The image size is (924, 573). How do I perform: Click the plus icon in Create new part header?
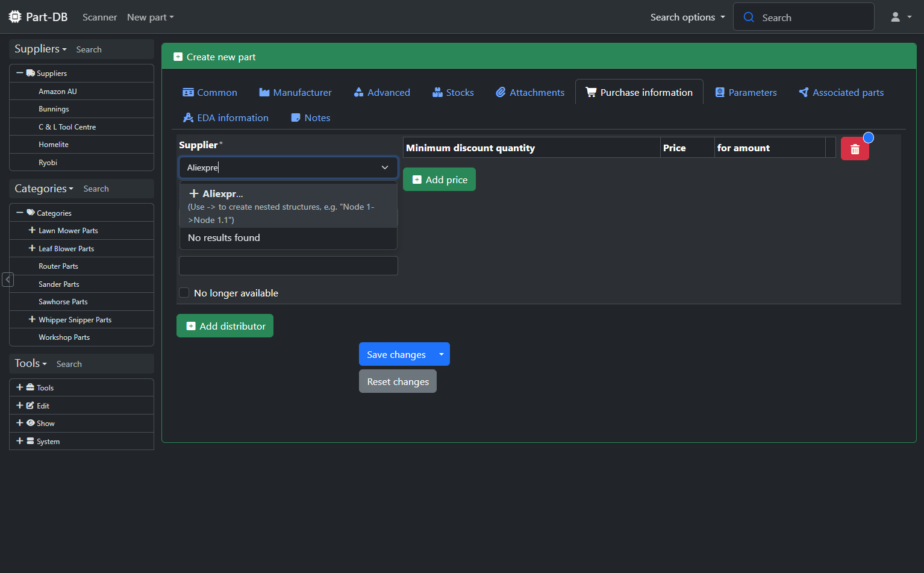178,57
